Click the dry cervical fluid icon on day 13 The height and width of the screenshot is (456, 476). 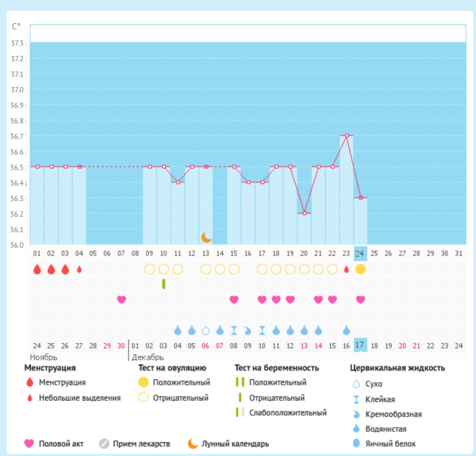pos(206,330)
